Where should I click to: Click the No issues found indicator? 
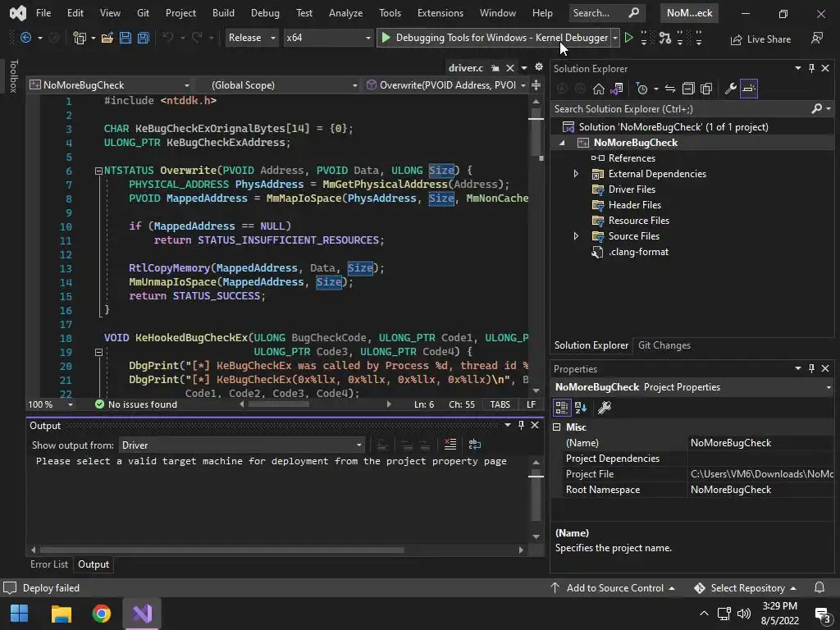click(136, 404)
